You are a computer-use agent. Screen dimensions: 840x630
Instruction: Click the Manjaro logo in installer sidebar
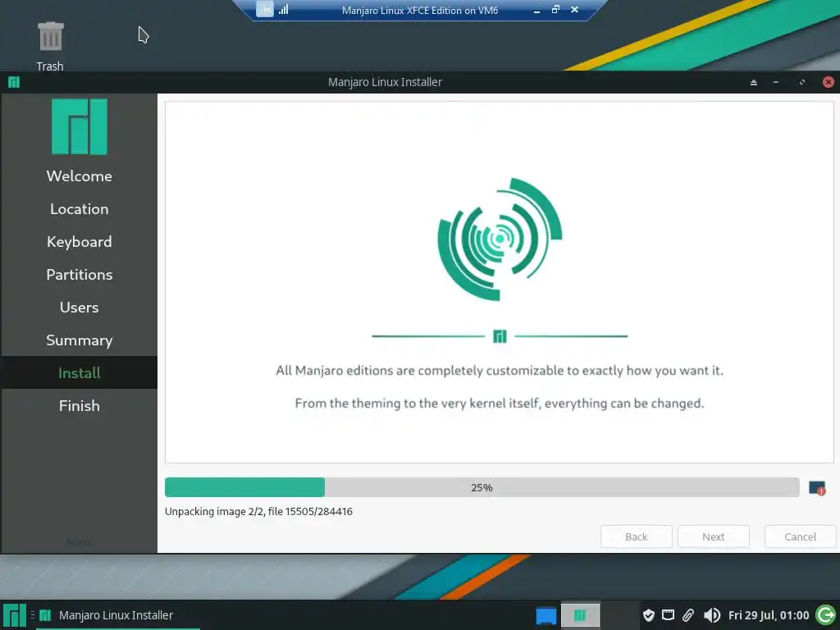click(x=80, y=126)
